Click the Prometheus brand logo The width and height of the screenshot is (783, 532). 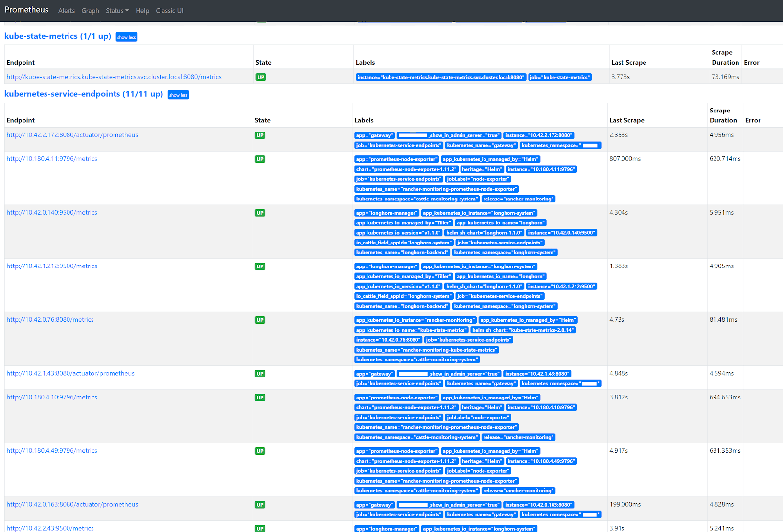pos(26,9)
